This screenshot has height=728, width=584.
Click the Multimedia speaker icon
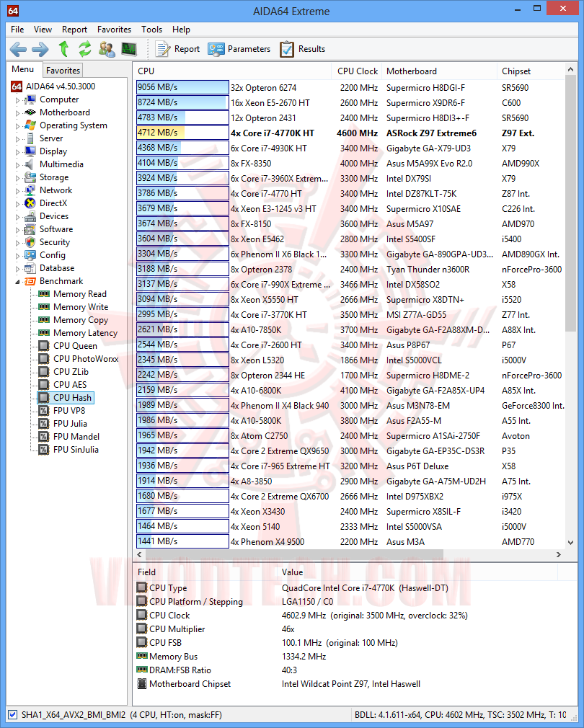30,164
